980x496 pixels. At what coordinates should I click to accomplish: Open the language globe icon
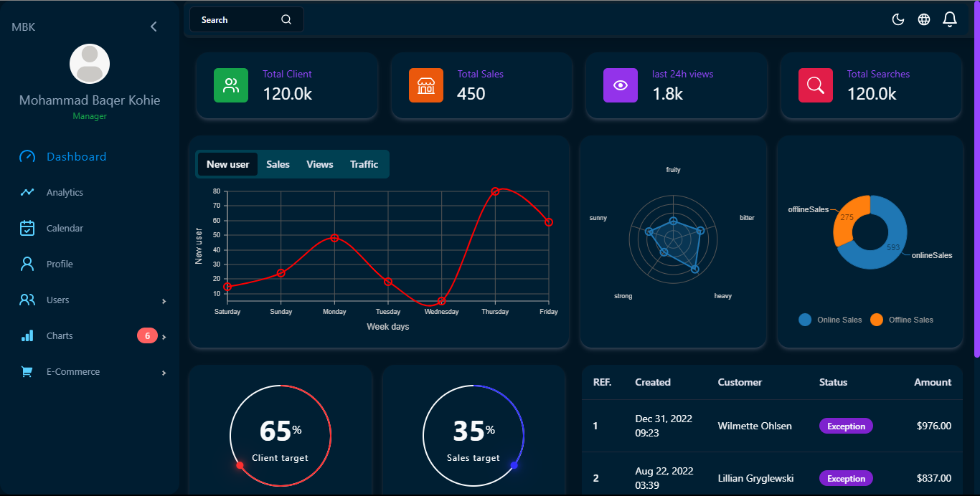[924, 19]
